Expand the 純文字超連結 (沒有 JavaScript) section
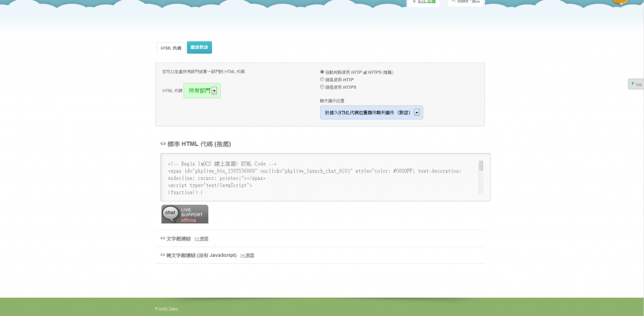 click(x=247, y=255)
